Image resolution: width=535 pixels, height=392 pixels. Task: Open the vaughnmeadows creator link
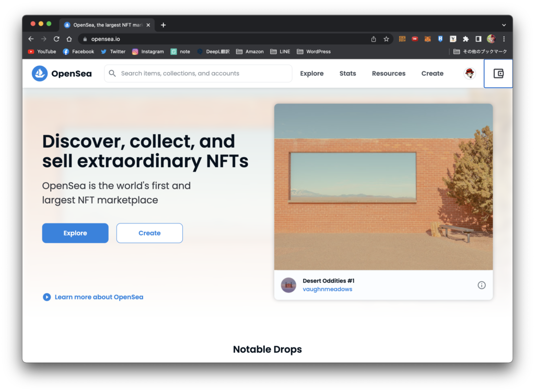coord(327,289)
